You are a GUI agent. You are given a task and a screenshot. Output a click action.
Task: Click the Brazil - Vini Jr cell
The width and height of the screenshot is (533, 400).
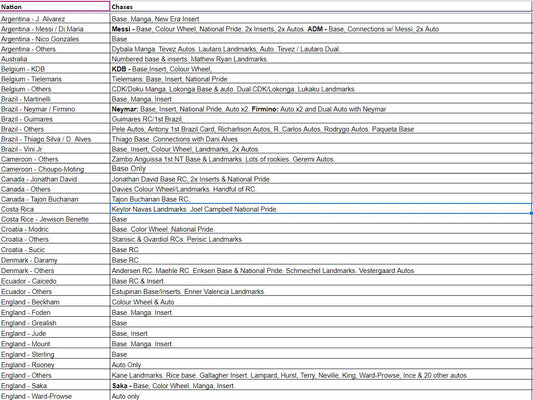55,149
